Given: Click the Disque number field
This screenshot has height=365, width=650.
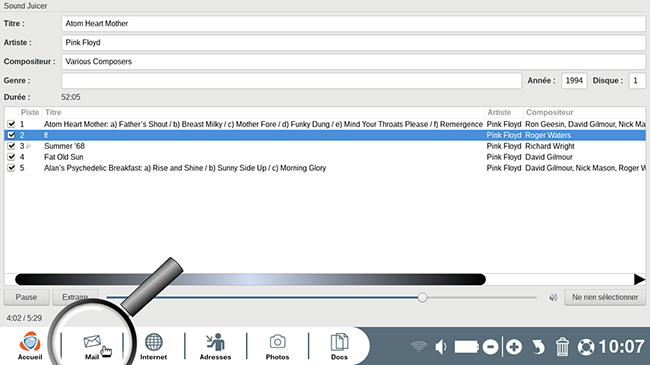Looking at the screenshot, I should [637, 80].
